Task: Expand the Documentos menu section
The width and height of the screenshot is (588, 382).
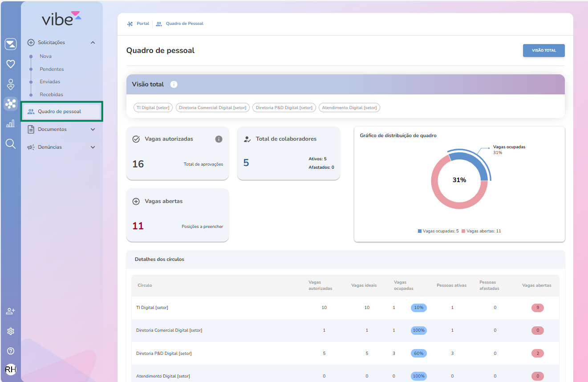Action: point(93,130)
